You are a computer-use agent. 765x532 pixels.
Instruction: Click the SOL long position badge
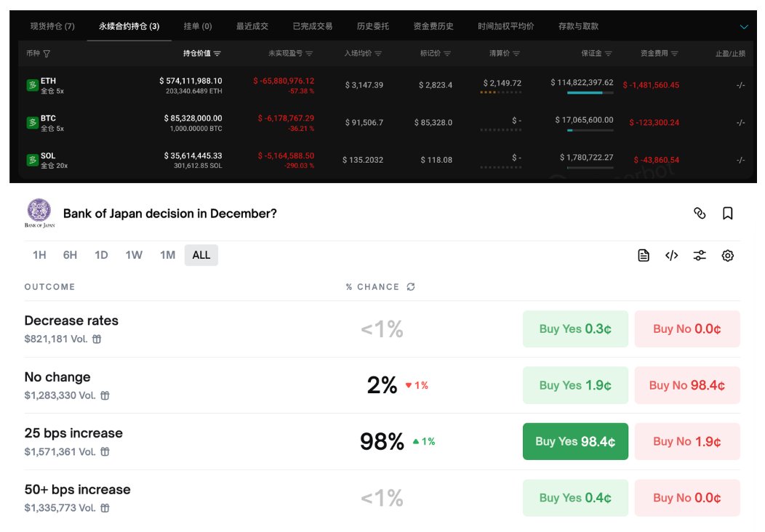pyautogui.click(x=32, y=160)
